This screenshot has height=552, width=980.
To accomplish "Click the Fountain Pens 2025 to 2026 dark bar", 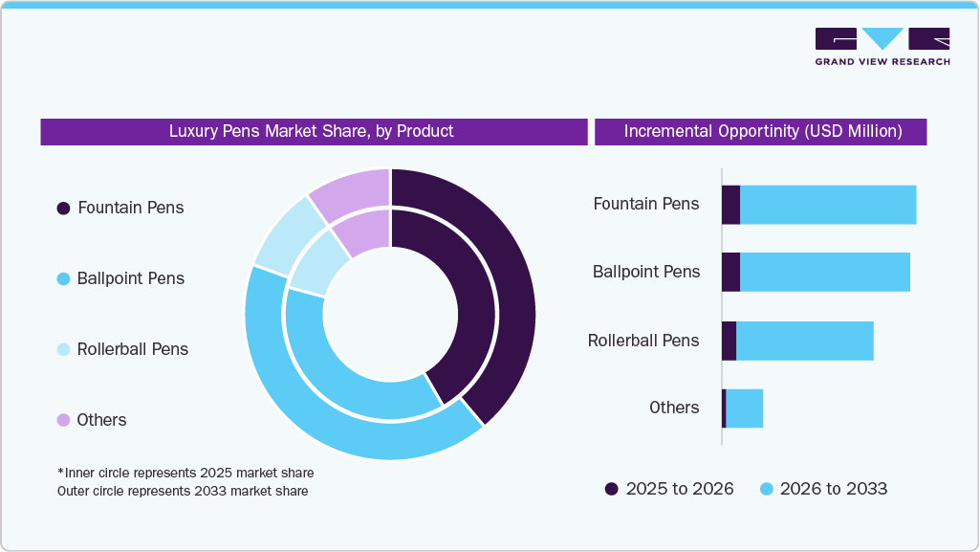I will (x=730, y=205).
